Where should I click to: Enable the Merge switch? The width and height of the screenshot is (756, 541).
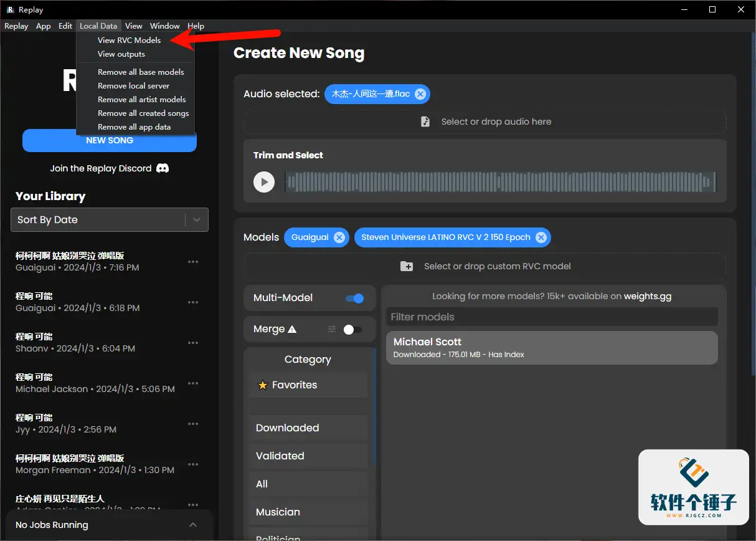(x=352, y=329)
